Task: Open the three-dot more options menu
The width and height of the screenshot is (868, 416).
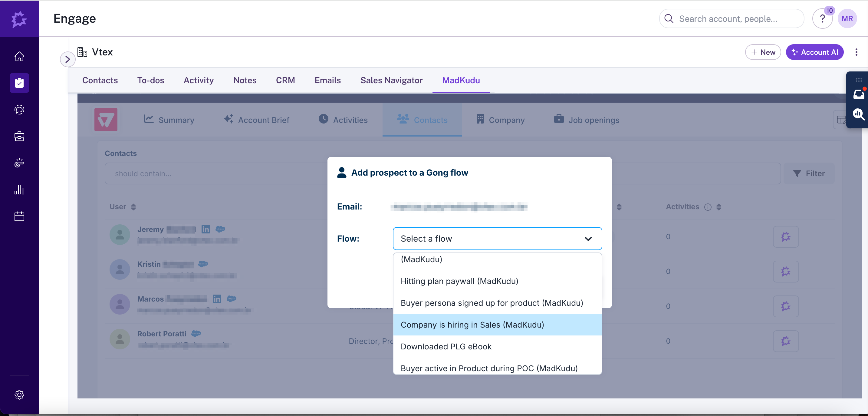Action: tap(856, 52)
